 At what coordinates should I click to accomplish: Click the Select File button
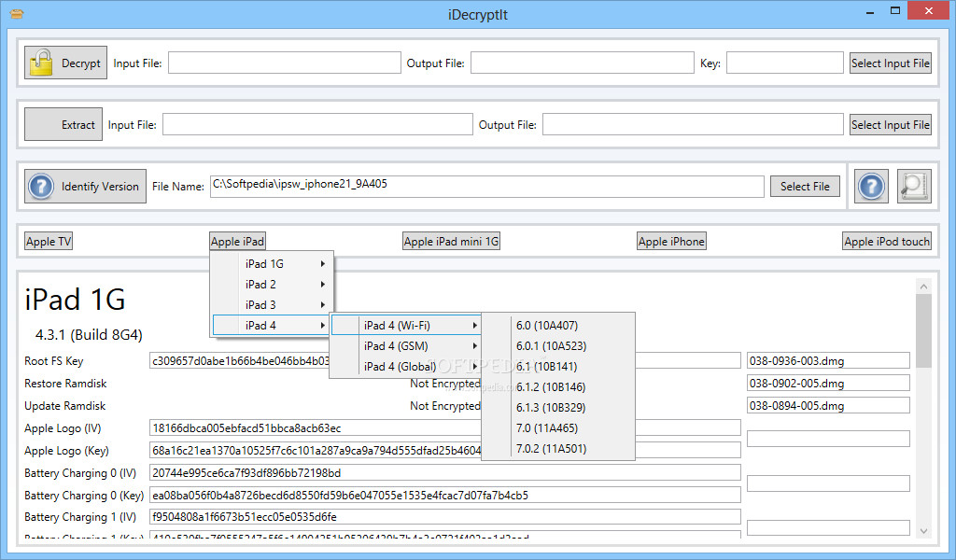point(805,187)
